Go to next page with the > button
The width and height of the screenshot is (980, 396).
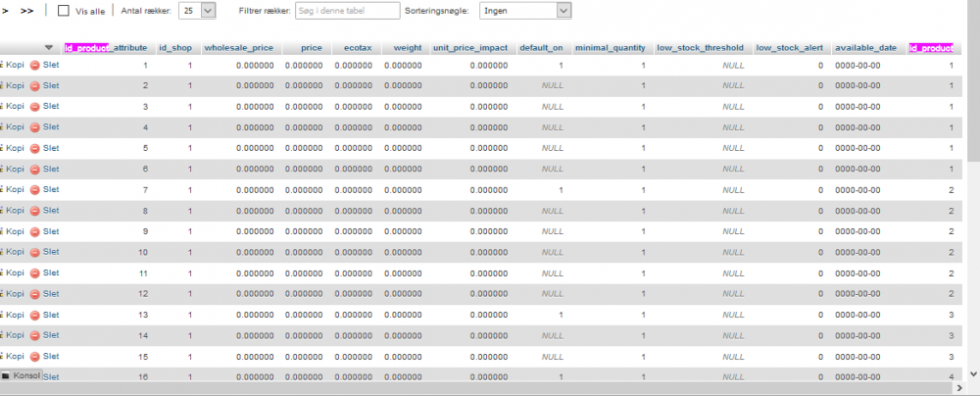click(x=5, y=11)
